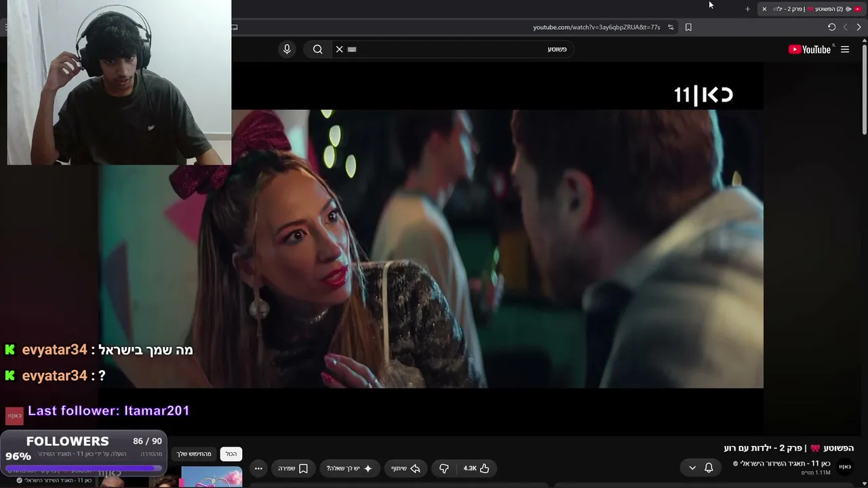Ask a question with יש לך שאלה button

350,468
